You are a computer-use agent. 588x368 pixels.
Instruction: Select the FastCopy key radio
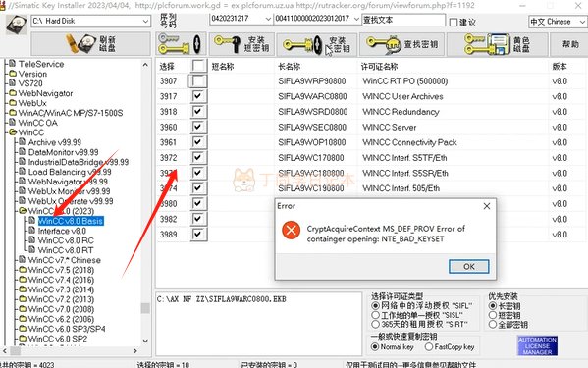point(429,347)
